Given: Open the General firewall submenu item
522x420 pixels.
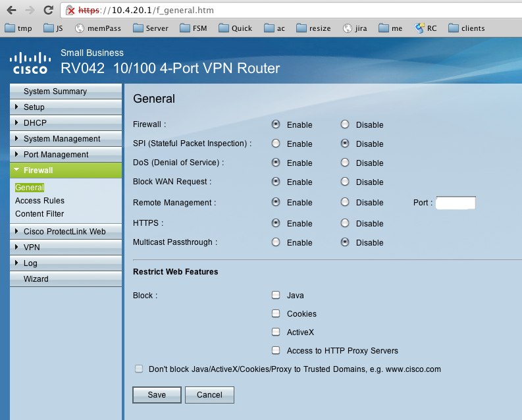Looking at the screenshot, I should 30,188.
